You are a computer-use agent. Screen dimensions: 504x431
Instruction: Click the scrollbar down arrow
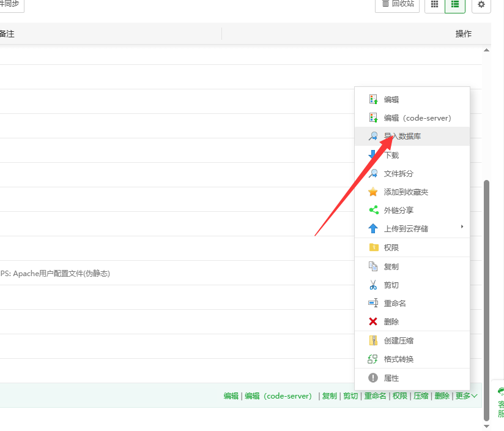[x=486, y=426]
